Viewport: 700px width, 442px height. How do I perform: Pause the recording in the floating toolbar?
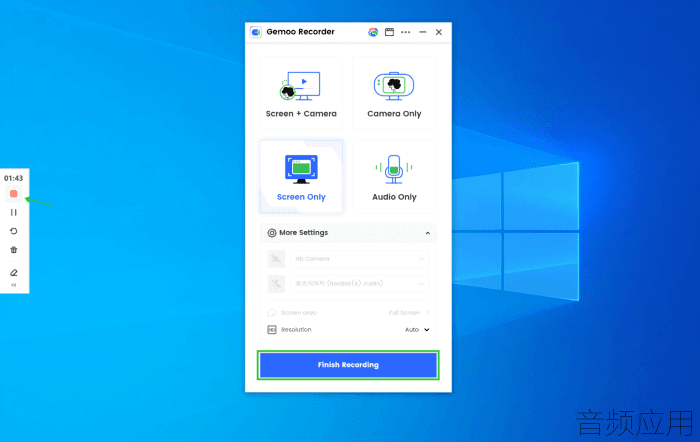13,213
